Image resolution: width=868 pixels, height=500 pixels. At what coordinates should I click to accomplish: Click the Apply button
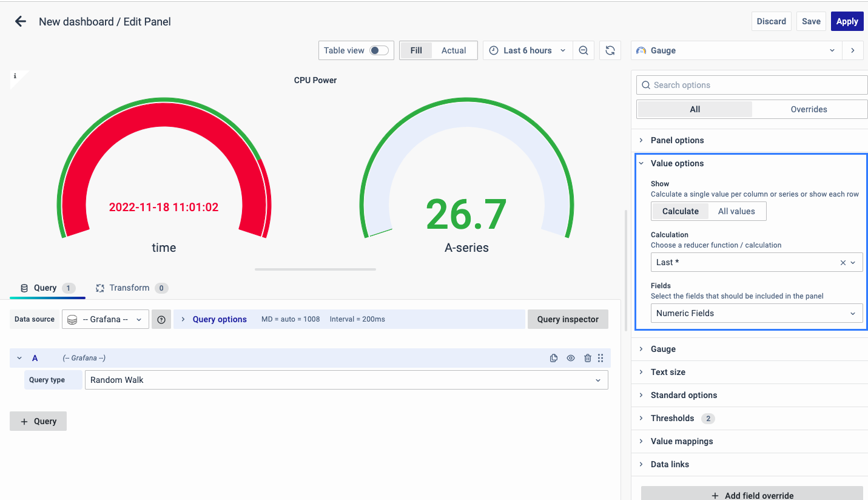pos(847,21)
